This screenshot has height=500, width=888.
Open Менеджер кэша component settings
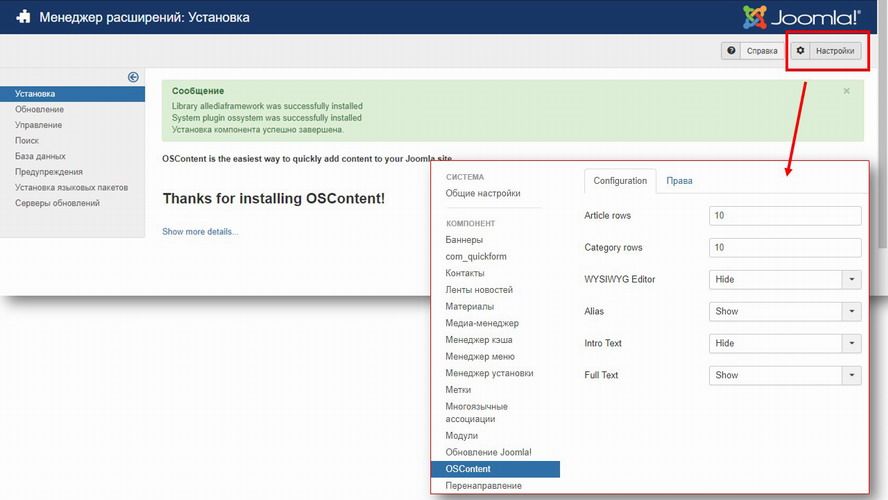(479, 340)
